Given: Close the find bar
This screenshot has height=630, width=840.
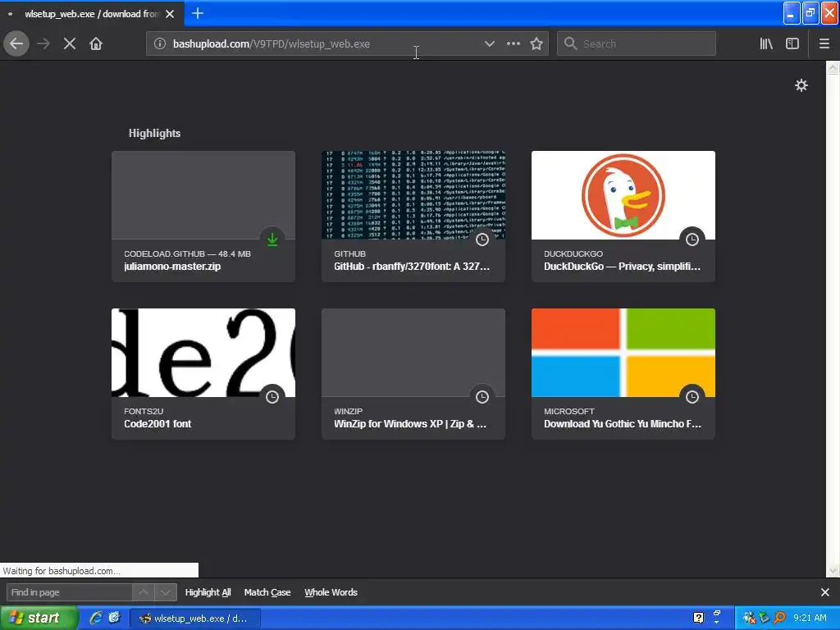Looking at the screenshot, I should pyautogui.click(x=825, y=592).
